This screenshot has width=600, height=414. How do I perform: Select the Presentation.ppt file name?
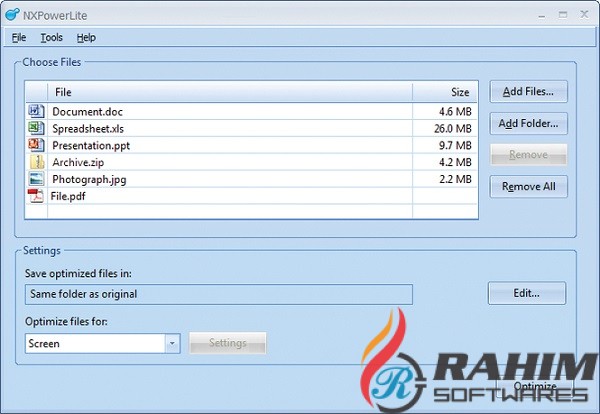click(x=91, y=145)
